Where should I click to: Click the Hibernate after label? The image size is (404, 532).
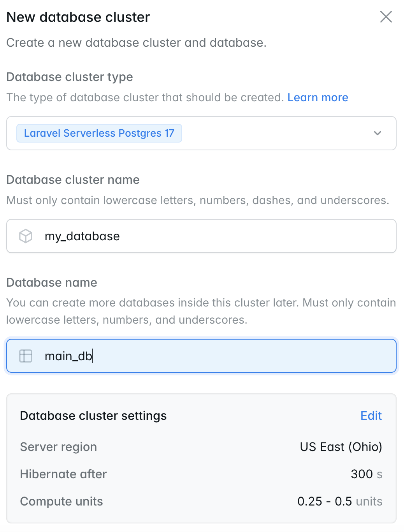(63, 474)
